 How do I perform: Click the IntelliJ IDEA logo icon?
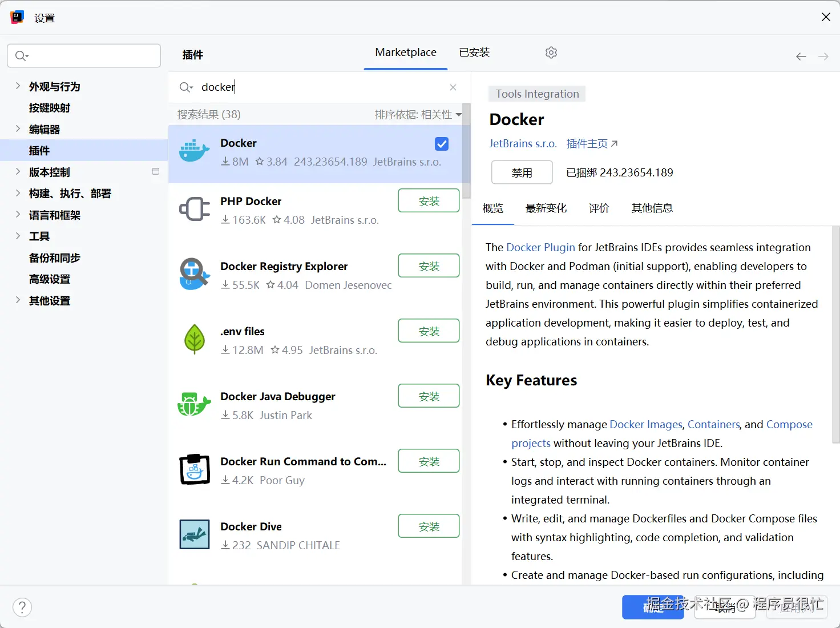(x=17, y=17)
